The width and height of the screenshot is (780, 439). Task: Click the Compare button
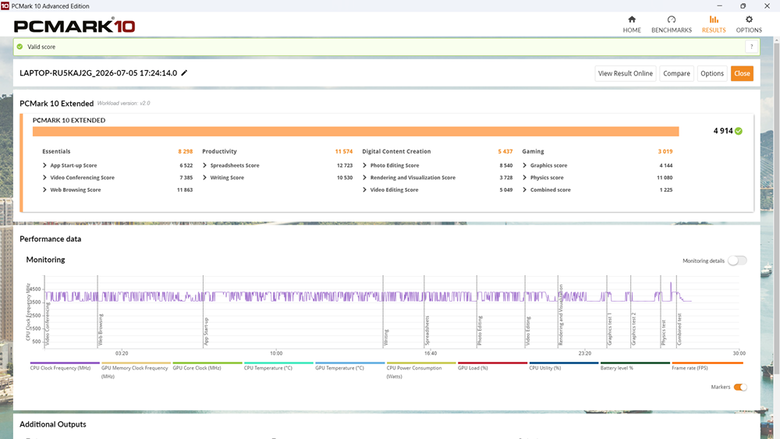[x=677, y=74]
